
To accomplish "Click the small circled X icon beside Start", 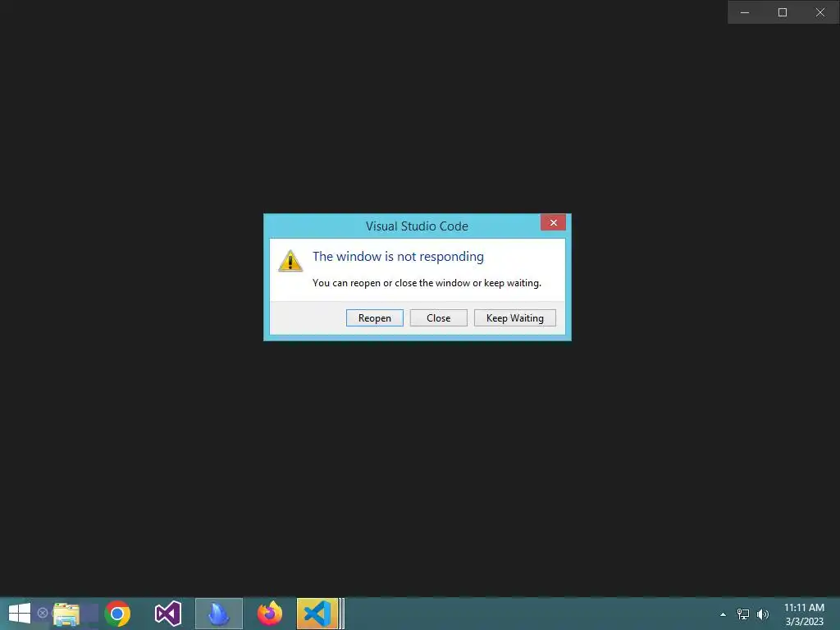I will click(43, 612).
